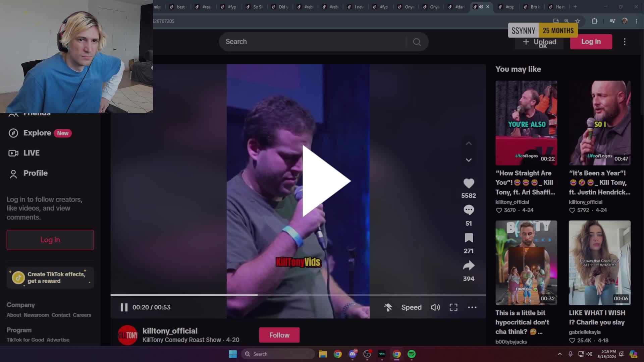Open the Profile sidebar item
The image size is (644, 362).
(35, 173)
